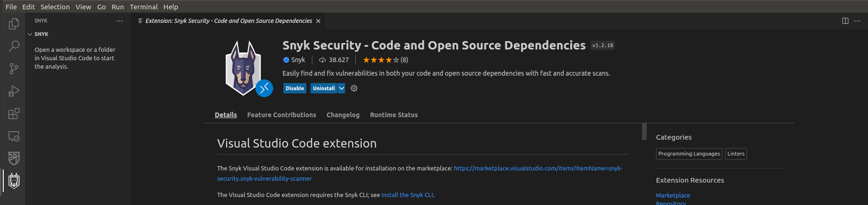Image resolution: width=868 pixels, height=205 pixels.
Task: Open Snyk sidebar more actions menu
Action: point(120,21)
